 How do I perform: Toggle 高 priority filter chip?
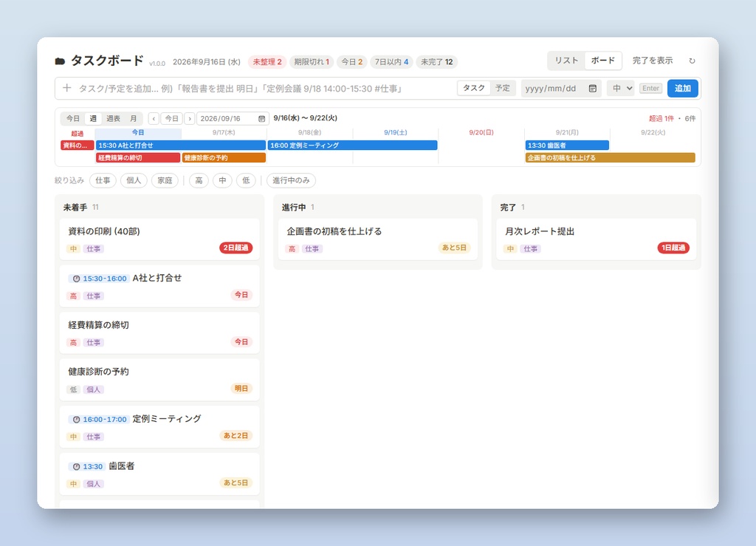[199, 180]
